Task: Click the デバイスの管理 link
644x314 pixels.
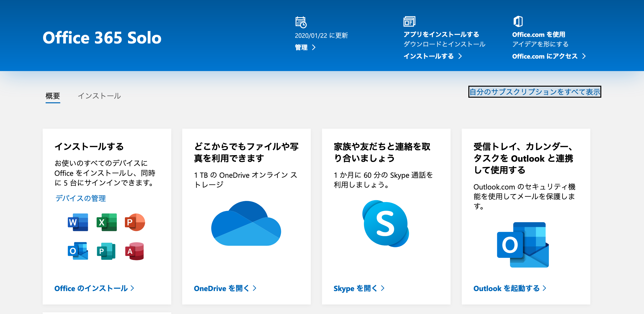Action: (x=80, y=198)
